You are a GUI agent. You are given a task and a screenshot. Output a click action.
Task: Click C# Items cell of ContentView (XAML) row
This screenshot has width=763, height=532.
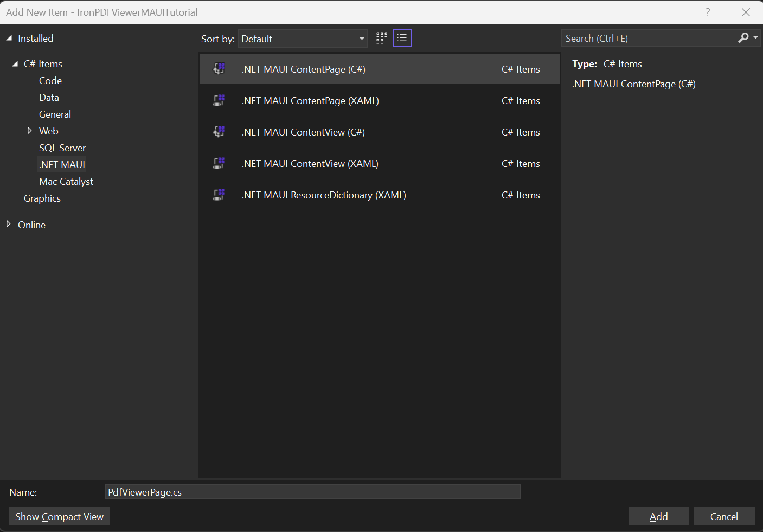(521, 164)
